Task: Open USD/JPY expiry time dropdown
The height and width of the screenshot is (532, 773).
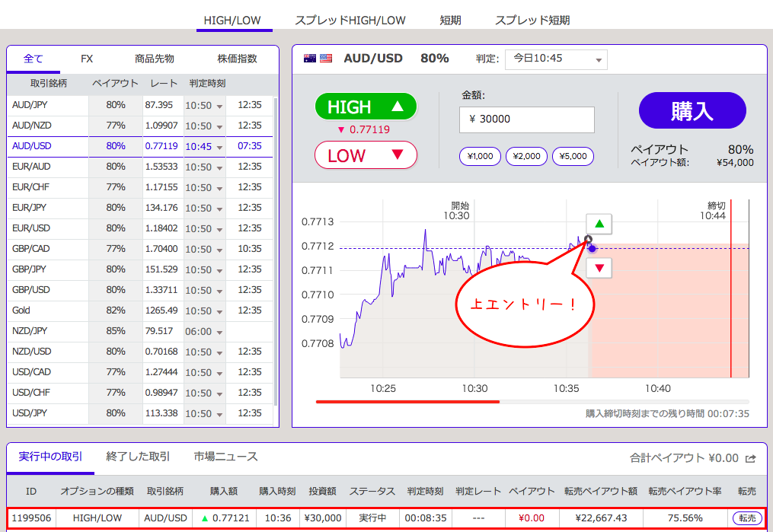Action: [204, 413]
